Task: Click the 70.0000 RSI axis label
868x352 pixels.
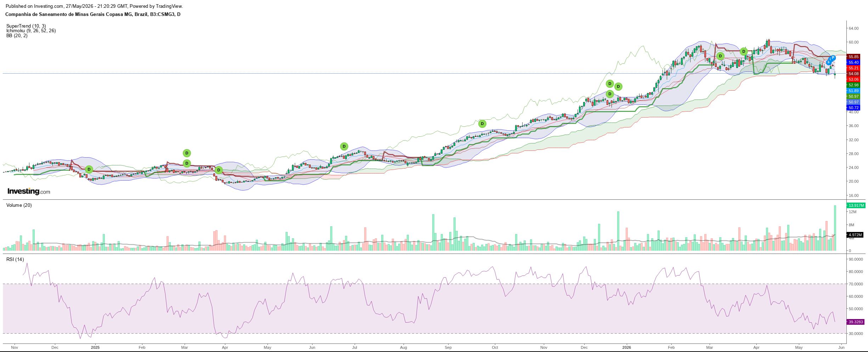Action: [x=856, y=284]
